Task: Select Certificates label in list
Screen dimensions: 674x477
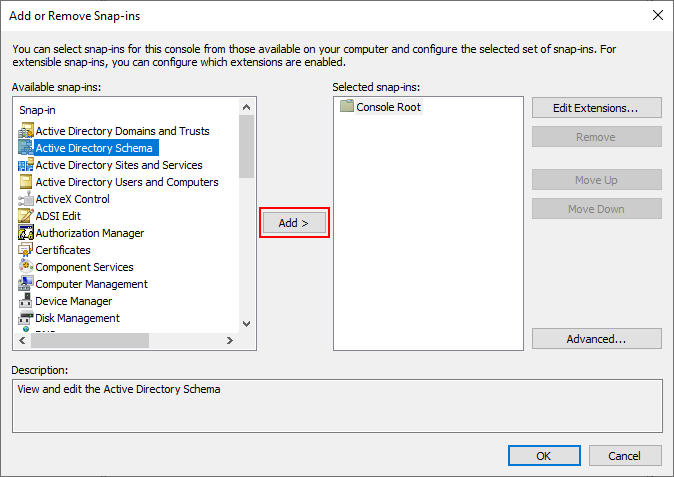Action: point(63,250)
